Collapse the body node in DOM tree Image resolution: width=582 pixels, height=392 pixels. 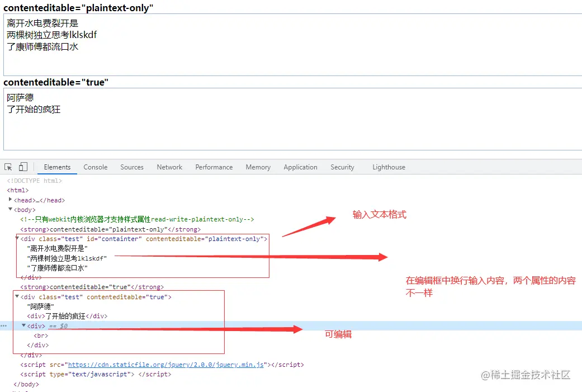coord(11,209)
